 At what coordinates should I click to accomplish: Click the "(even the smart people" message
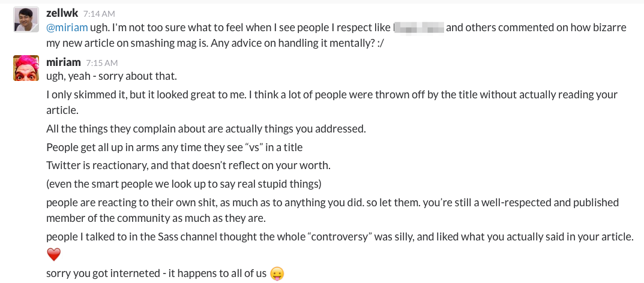184,183
